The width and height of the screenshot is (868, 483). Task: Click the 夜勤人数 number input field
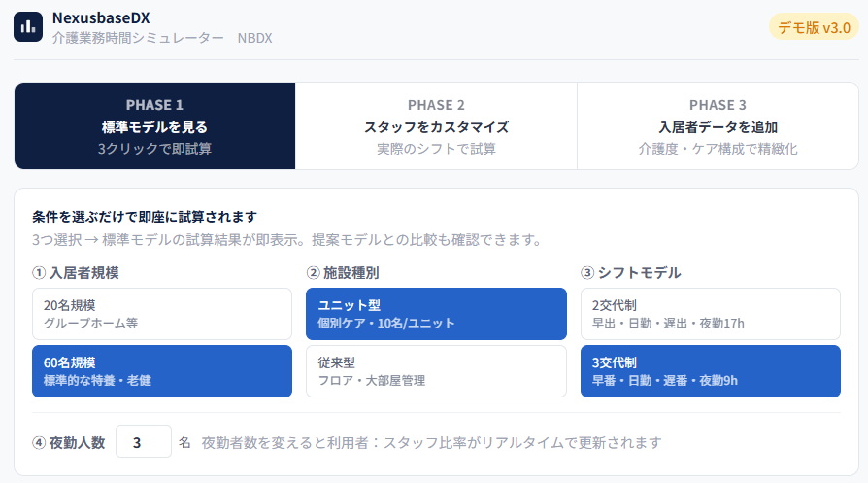tap(143, 442)
